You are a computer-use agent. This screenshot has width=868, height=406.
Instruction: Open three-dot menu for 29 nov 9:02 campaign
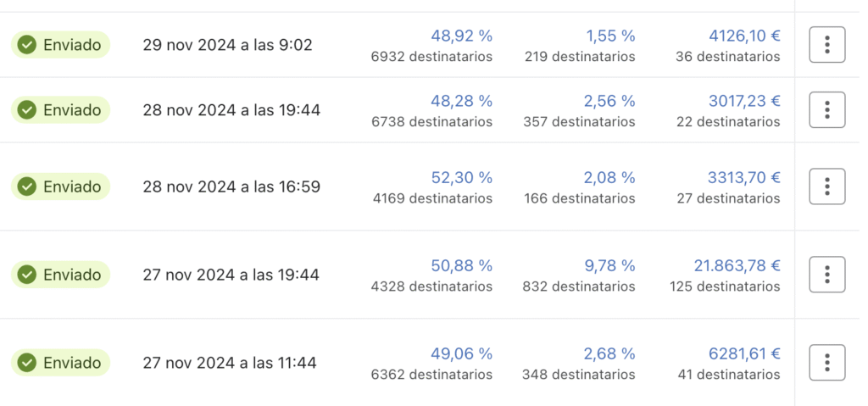pos(826,45)
